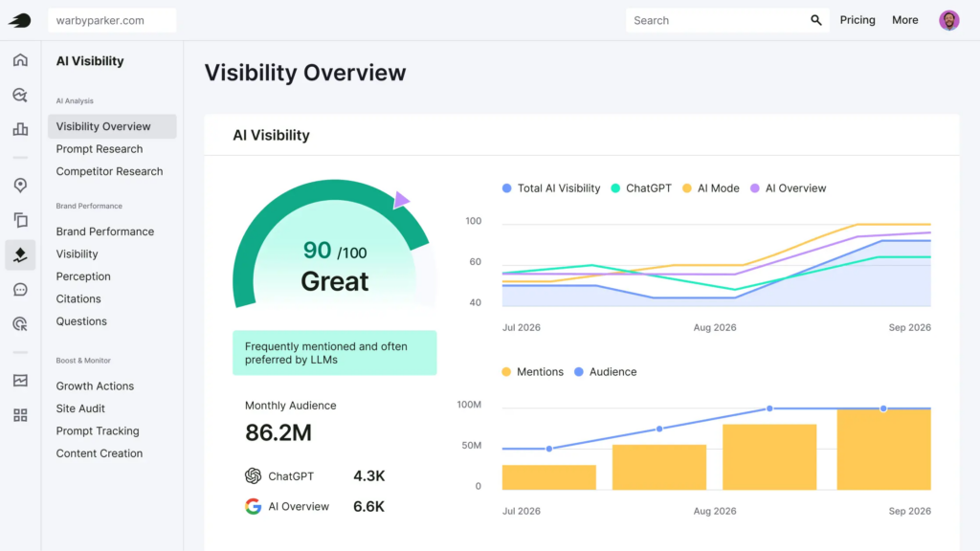Click into the Search input field
Screen dimensions: 980x551
[718, 20]
